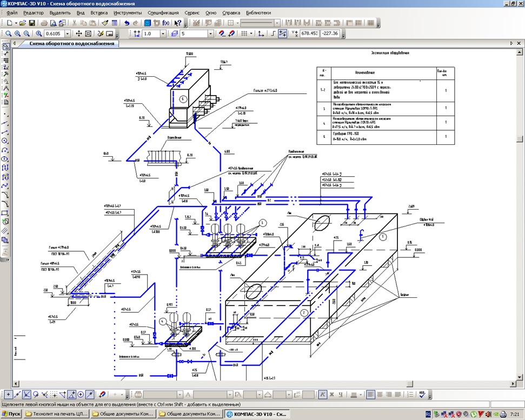Screen dimensions: 525x420
Task: Click the horizontal scrollbar thumb
Action: [x=410, y=384]
